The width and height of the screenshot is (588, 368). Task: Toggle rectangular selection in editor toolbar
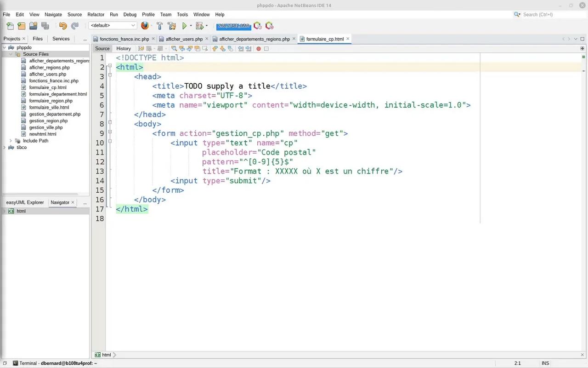pyautogui.click(x=204, y=49)
